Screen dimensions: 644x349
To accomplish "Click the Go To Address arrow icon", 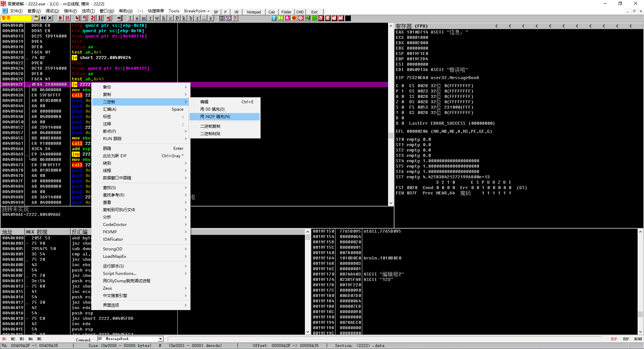I will pos(119,18).
